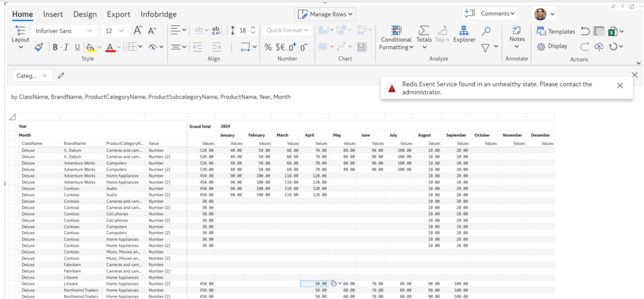Toggle italic formatting
The image size is (644, 299).
point(66,47)
